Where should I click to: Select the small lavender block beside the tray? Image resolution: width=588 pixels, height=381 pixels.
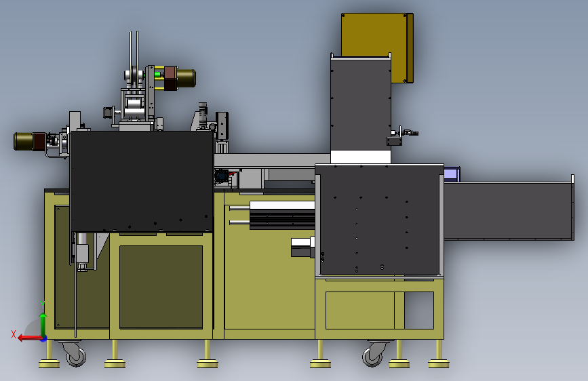pos(452,174)
